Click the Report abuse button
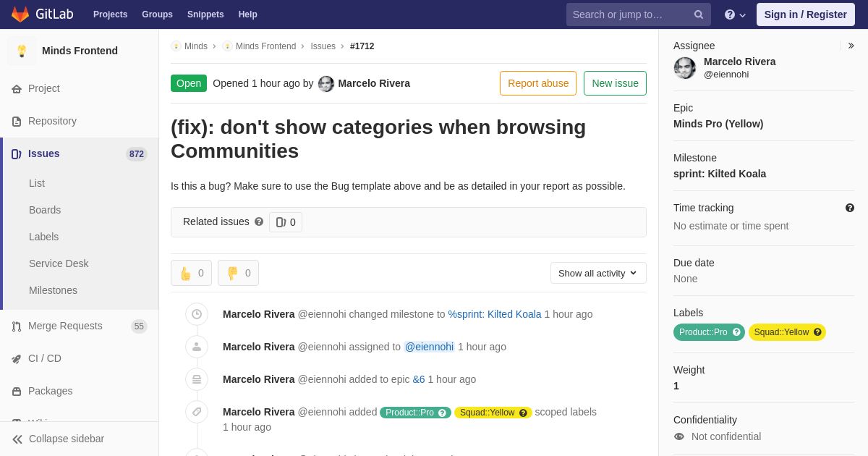The width and height of the screenshot is (868, 456). 538,83
